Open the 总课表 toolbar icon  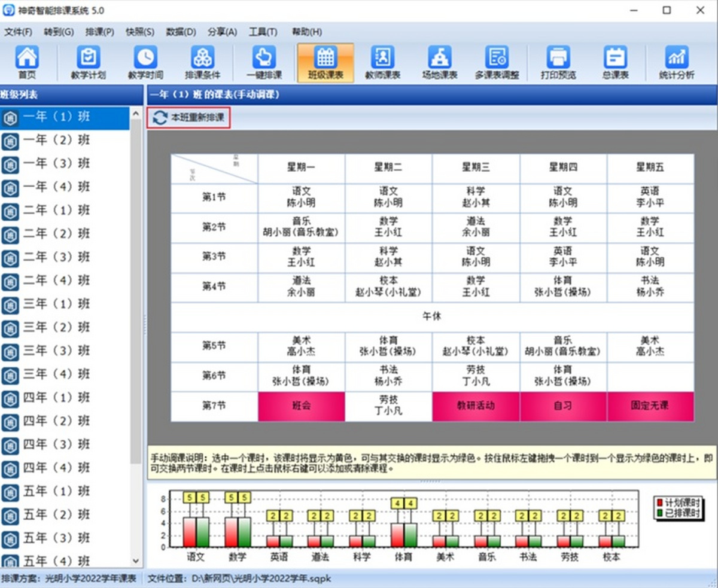(615, 63)
